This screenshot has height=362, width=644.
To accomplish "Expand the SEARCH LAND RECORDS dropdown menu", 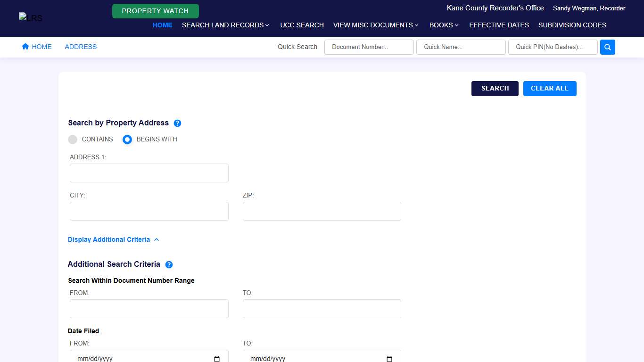I will [225, 25].
